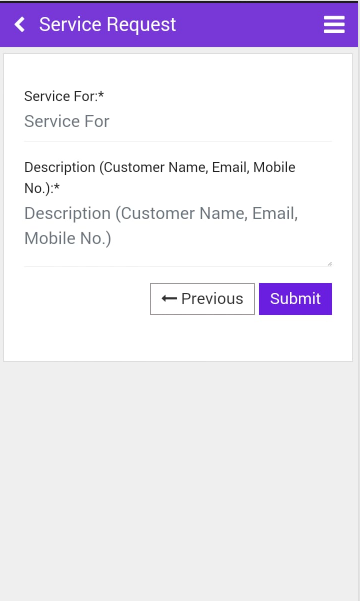Click blank white space above Service For label
This screenshot has width=360, height=601.
178,71
